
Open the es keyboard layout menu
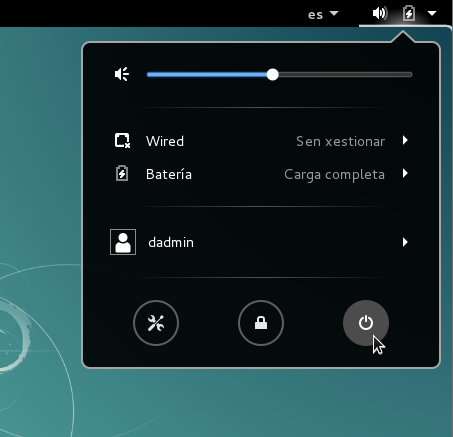pyautogui.click(x=323, y=14)
